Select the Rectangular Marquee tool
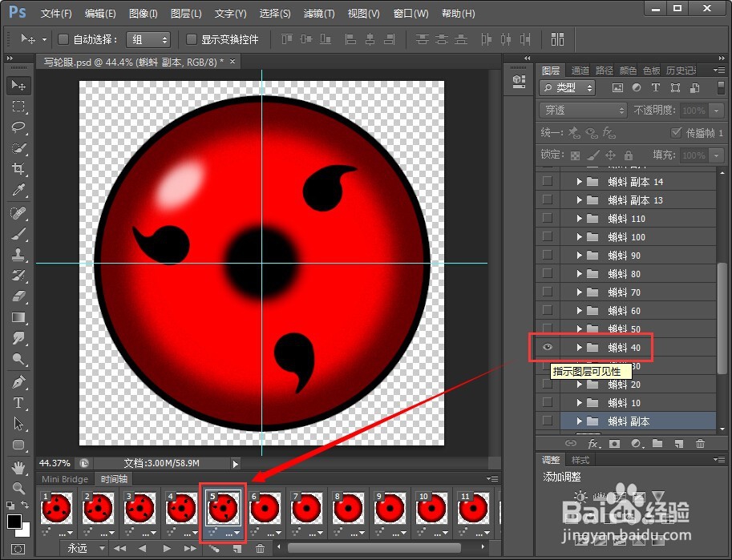 pyautogui.click(x=18, y=107)
